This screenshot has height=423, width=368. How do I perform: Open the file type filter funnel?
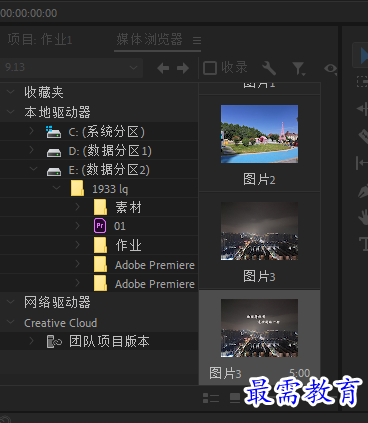coord(298,69)
